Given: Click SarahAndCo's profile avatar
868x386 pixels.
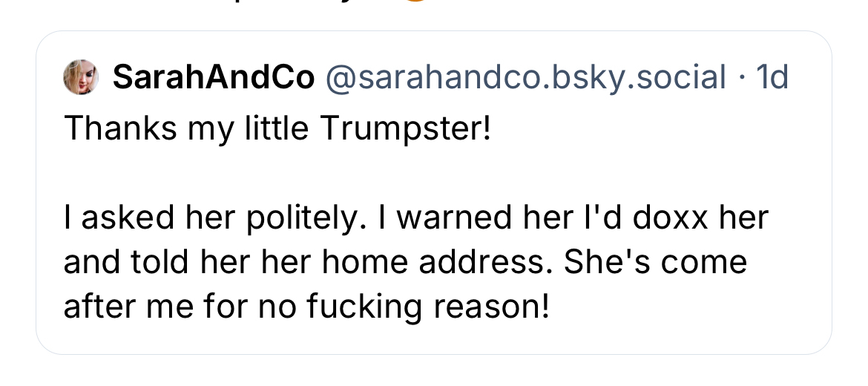Looking at the screenshot, I should click(82, 77).
